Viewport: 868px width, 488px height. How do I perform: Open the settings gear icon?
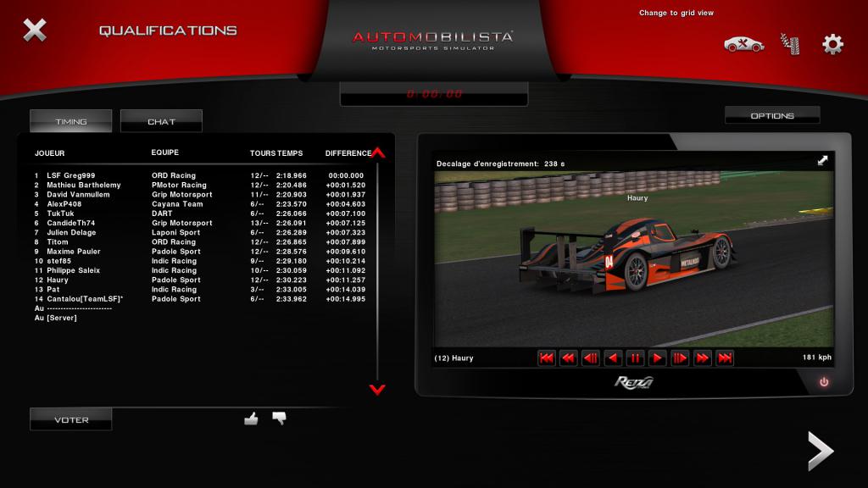pos(832,44)
